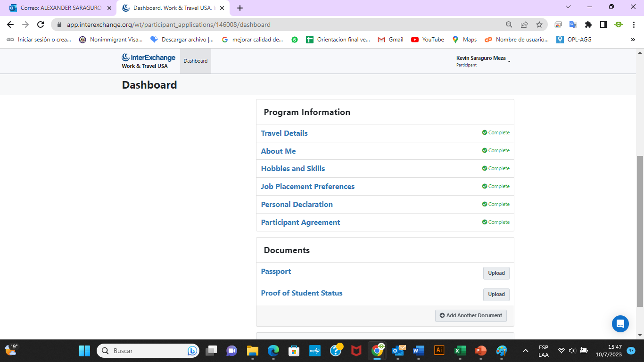Click the InterExchange Work & Travel logo
The width and height of the screenshot is (644, 362).
click(x=148, y=61)
